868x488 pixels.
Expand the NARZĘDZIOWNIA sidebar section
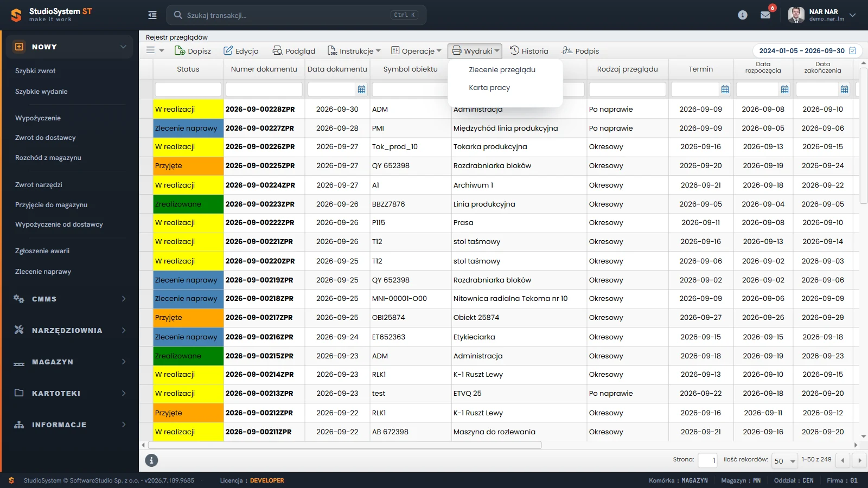[x=70, y=330]
